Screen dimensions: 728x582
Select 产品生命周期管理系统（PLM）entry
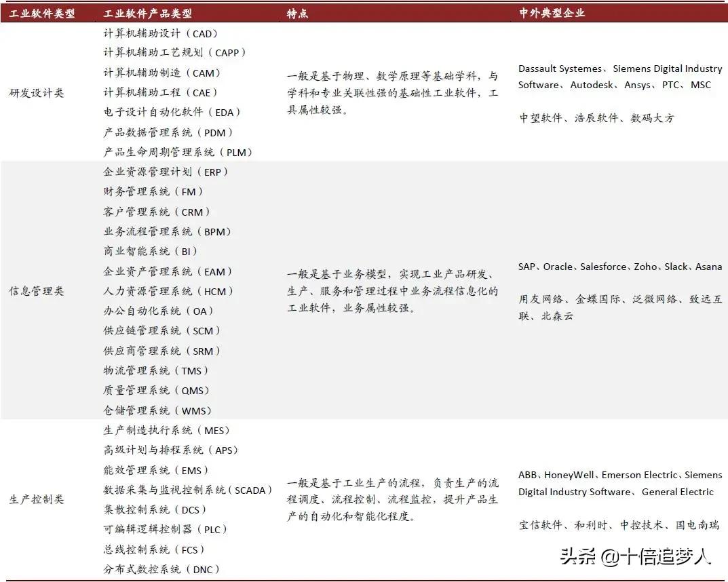[x=178, y=152]
